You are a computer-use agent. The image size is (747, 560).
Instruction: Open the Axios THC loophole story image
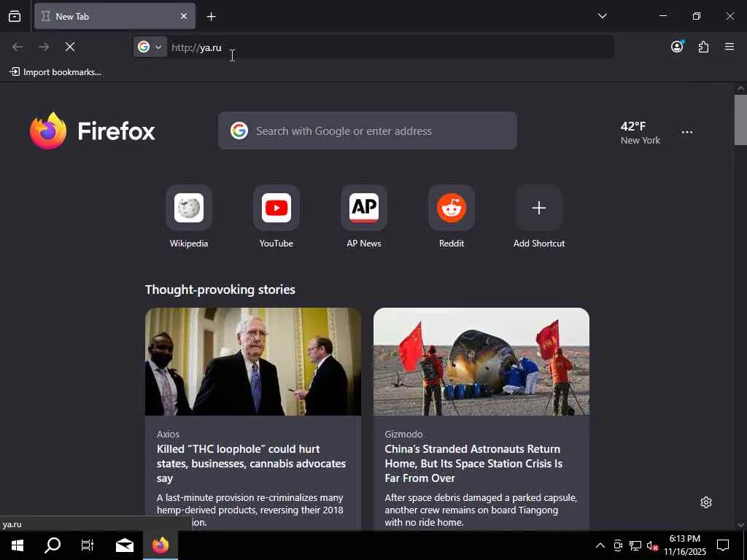253,362
